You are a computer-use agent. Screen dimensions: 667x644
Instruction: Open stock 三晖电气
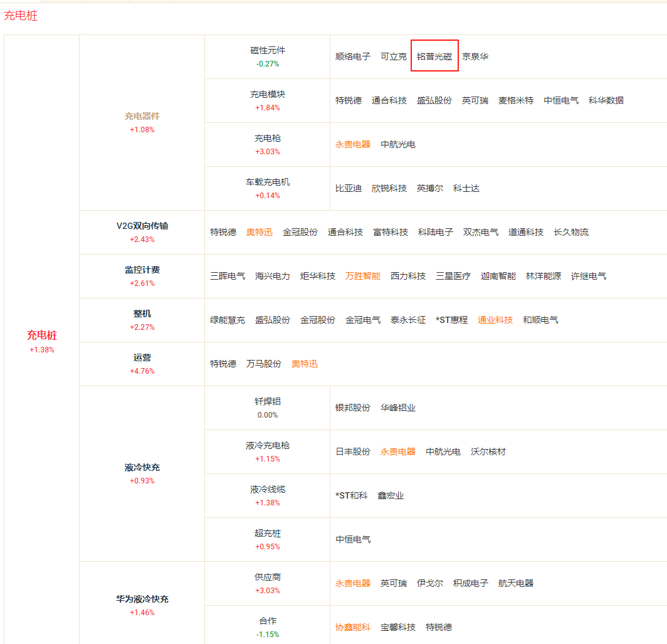[x=228, y=276]
